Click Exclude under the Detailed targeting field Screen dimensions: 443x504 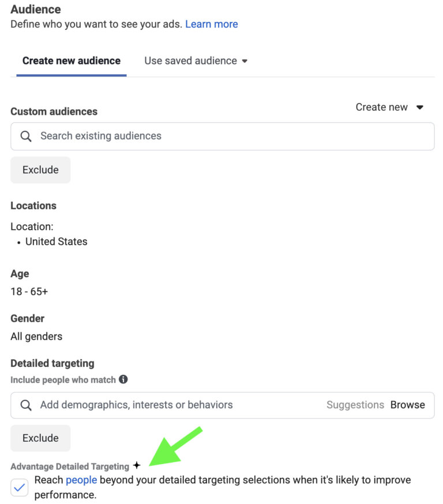[x=40, y=438]
